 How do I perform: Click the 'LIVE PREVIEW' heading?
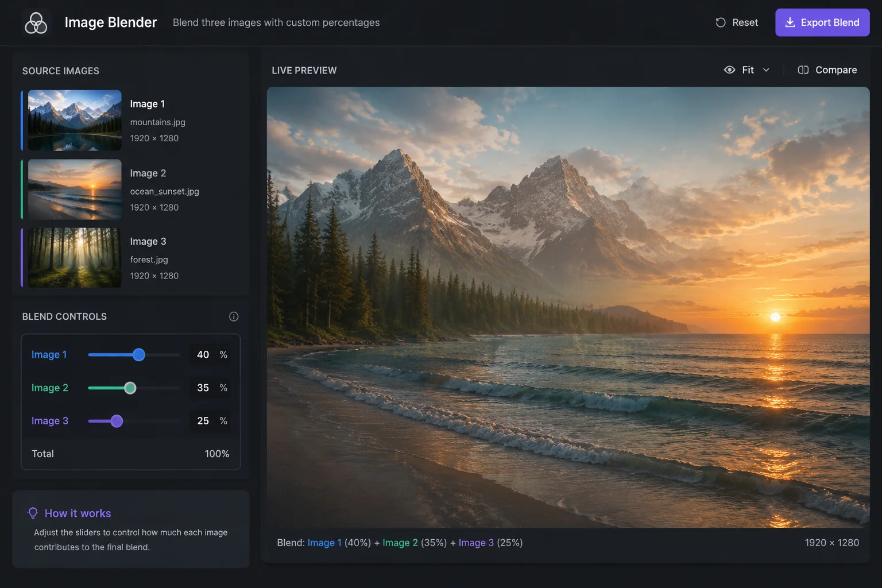[x=304, y=70]
